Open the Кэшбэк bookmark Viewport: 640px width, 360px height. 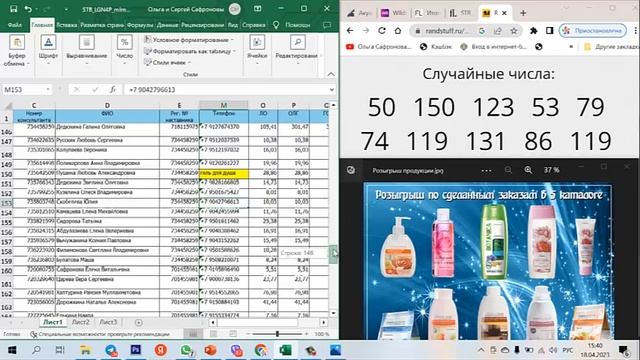(x=436, y=47)
